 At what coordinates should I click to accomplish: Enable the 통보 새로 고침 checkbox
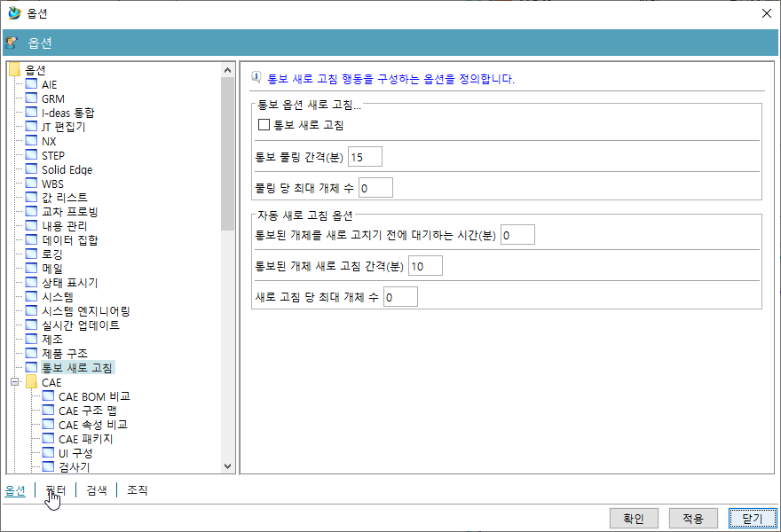pos(264,125)
